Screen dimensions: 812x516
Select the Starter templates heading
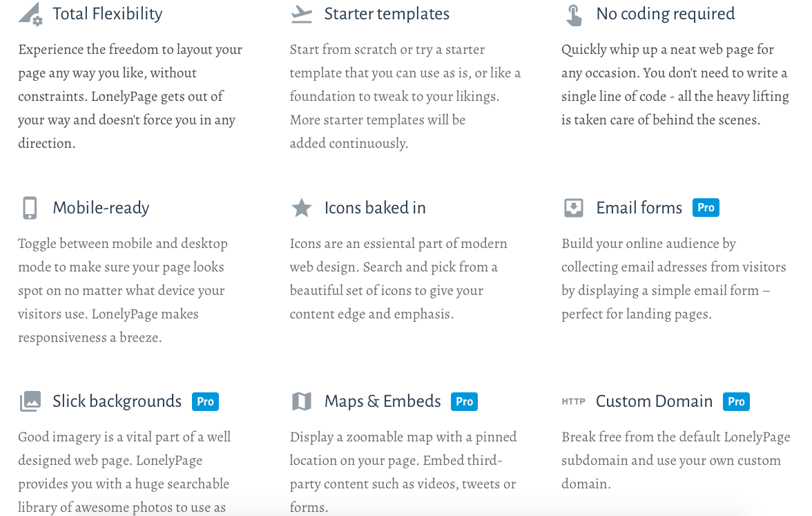point(387,14)
